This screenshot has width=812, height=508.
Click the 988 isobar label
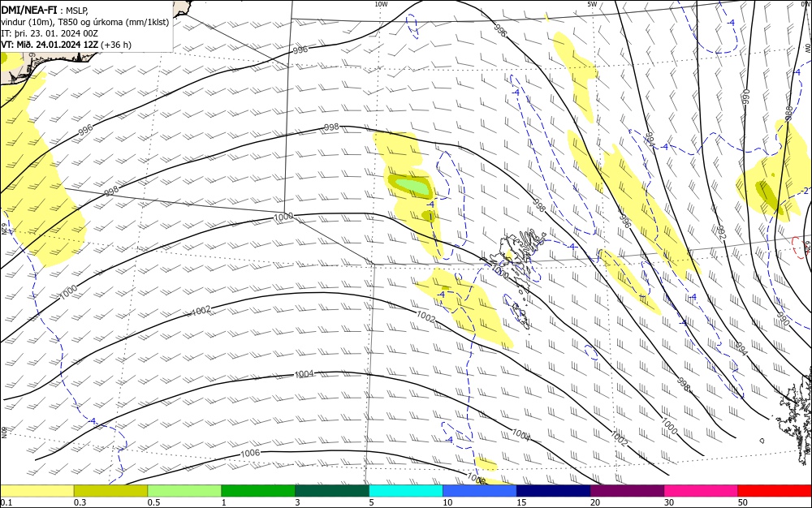click(x=788, y=114)
